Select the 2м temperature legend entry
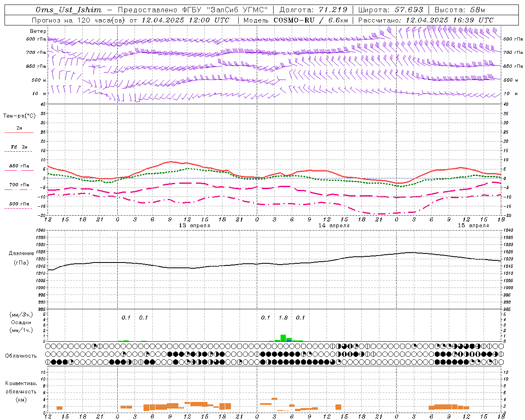 [19, 128]
